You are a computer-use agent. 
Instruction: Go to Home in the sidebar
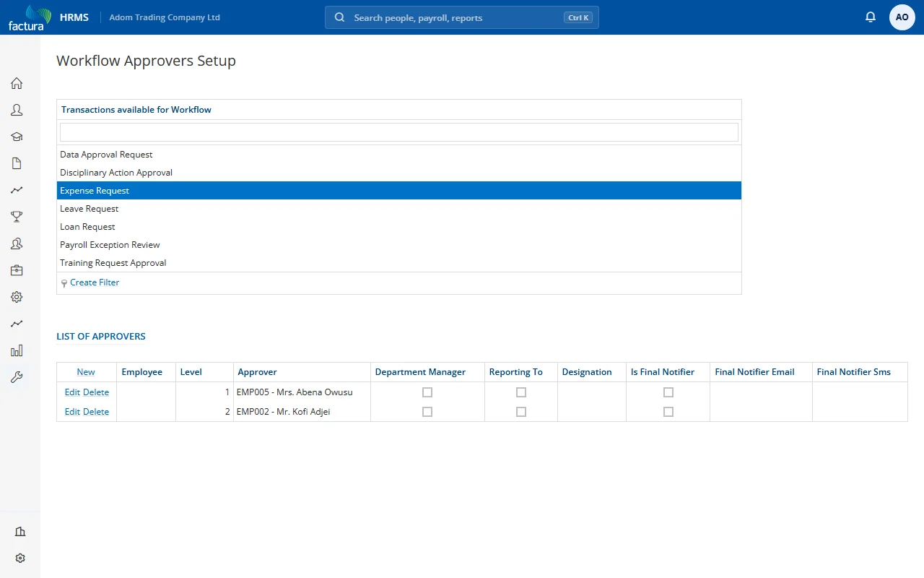pyautogui.click(x=17, y=83)
